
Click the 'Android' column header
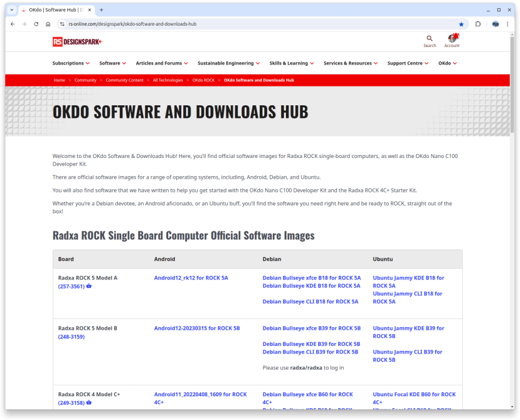pos(164,260)
